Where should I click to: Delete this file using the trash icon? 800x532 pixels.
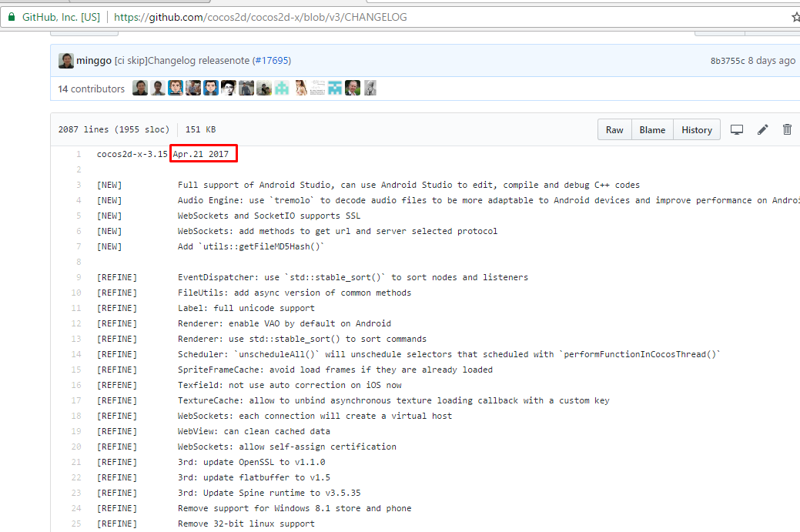787,129
